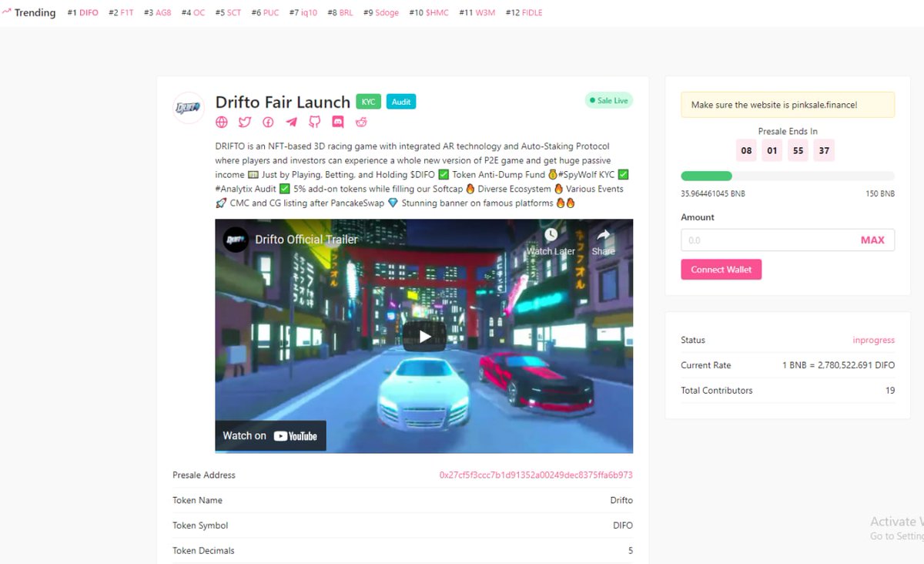The width and height of the screenshot is (924, 564).
Task: Click MAX in the Amount field
Action: tap(872, 240)
